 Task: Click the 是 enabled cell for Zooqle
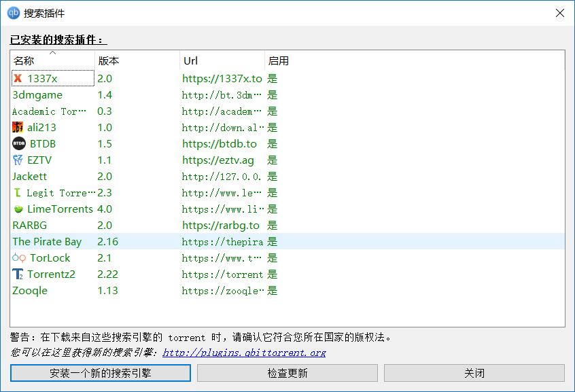272,290
